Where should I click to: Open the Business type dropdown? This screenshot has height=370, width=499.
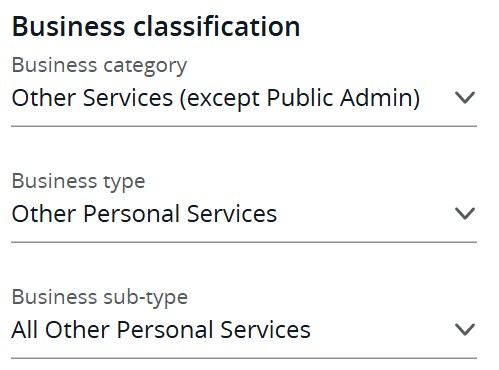coord(244,214)
